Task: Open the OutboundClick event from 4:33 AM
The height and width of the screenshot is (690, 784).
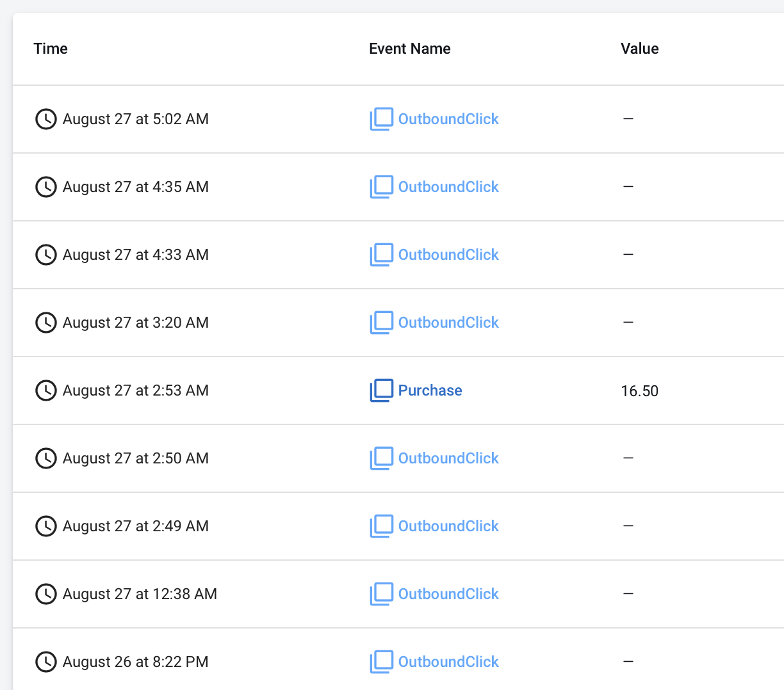Action: (x=448, y=255)
